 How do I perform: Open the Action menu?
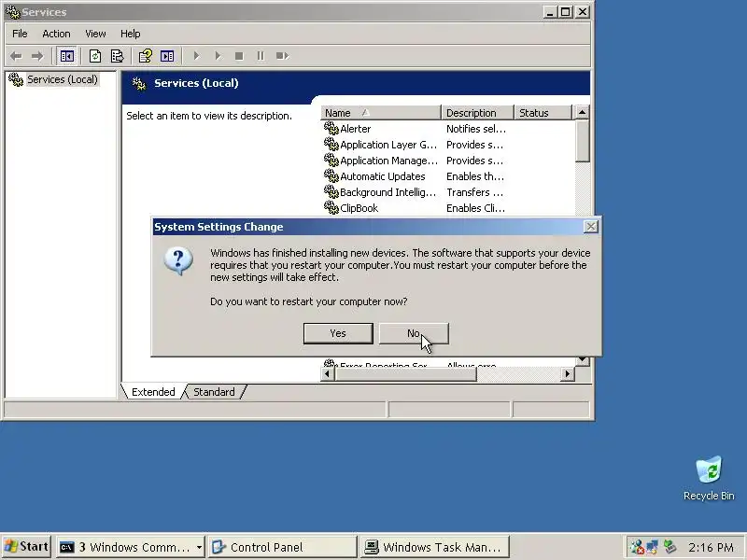[56, 34]
